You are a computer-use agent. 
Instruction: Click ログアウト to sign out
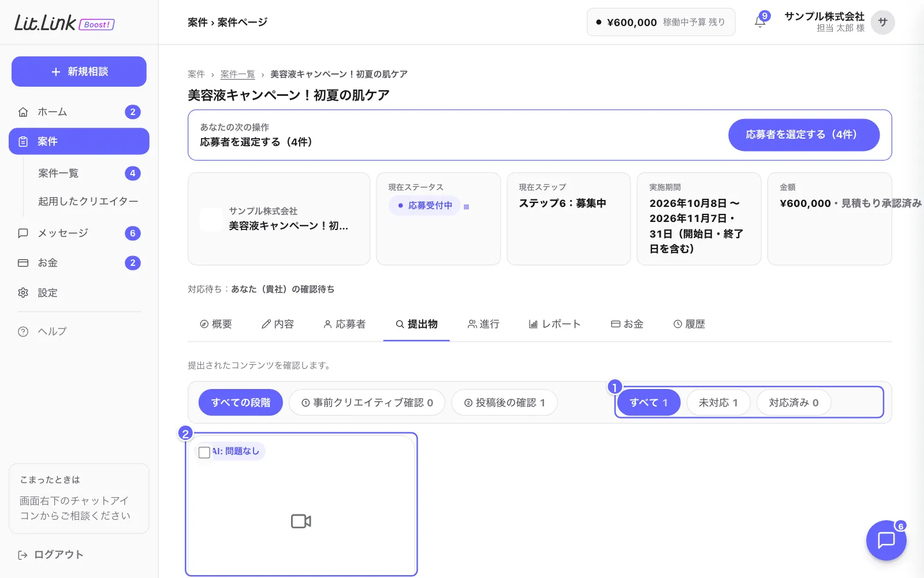tap(51, 555)
